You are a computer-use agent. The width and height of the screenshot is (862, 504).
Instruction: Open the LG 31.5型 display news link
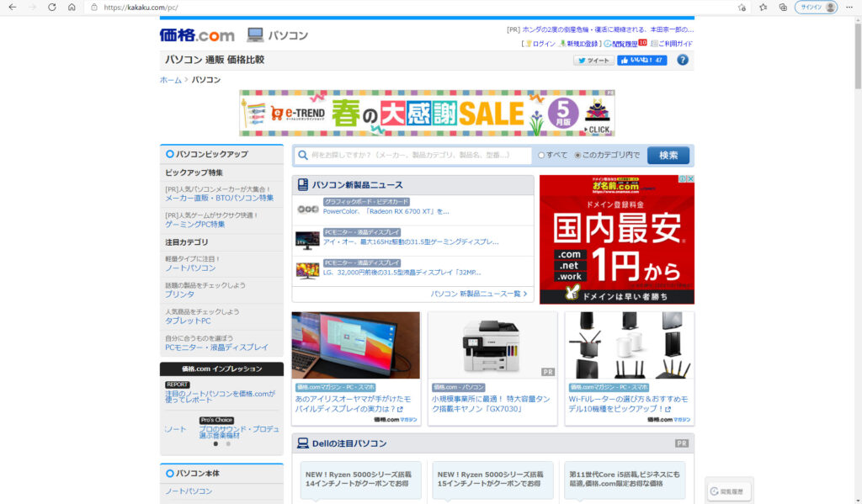pos(402,273)
